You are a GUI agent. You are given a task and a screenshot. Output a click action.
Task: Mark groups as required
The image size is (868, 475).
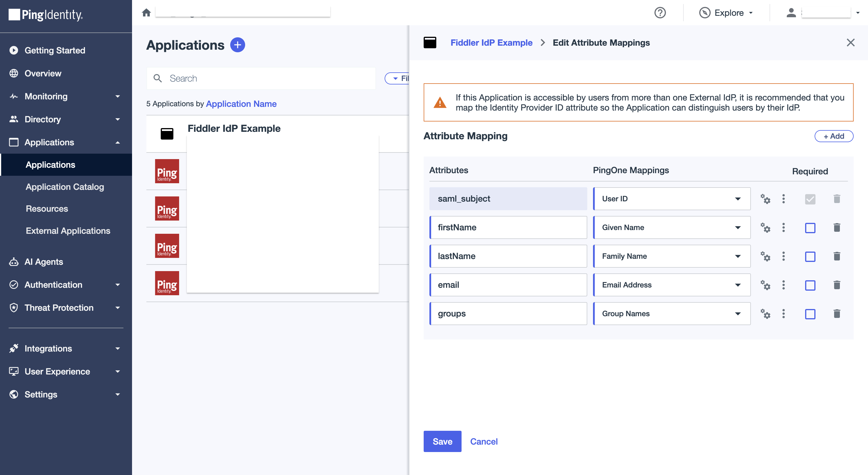[810, 314]
